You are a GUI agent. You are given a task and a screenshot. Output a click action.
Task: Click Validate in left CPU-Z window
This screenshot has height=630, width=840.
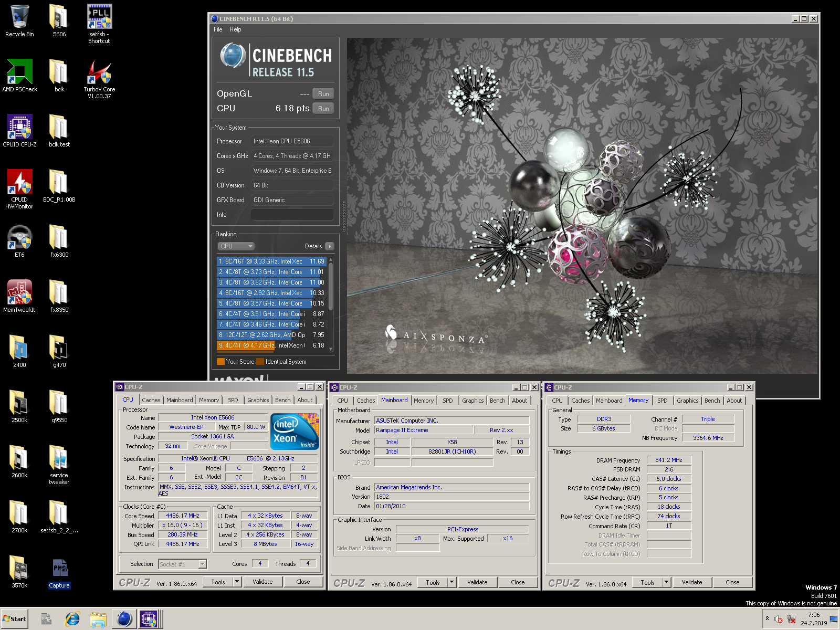click(262, 582)
